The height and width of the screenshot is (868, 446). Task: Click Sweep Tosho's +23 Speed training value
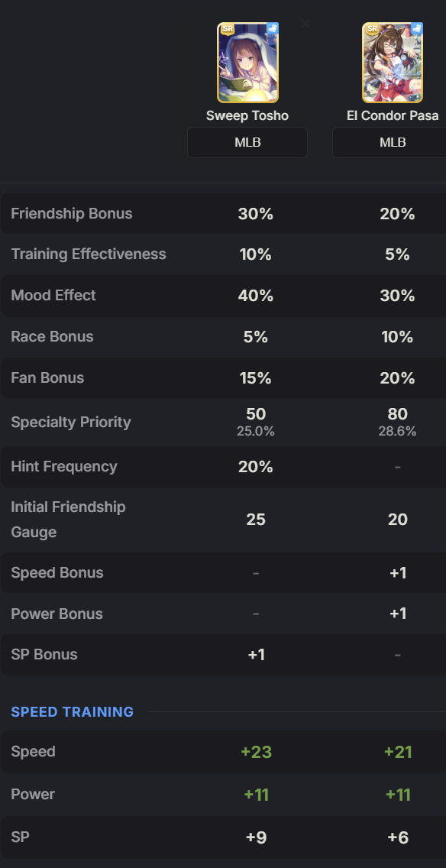coord(256,752)
